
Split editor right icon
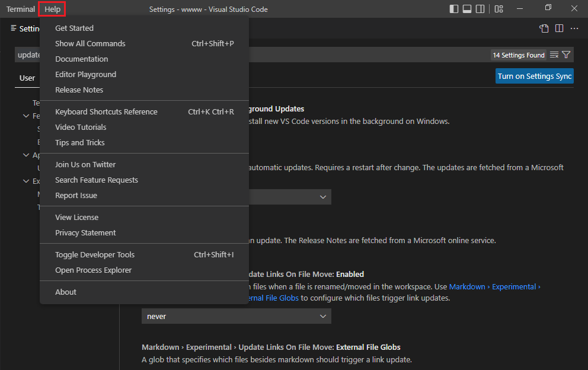[x=559, y=28]
